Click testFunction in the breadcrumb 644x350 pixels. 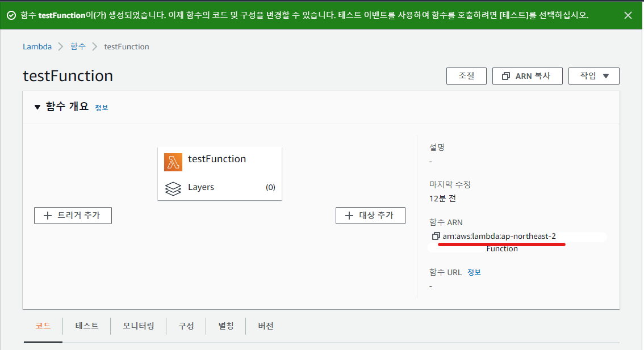pos(127,47)
